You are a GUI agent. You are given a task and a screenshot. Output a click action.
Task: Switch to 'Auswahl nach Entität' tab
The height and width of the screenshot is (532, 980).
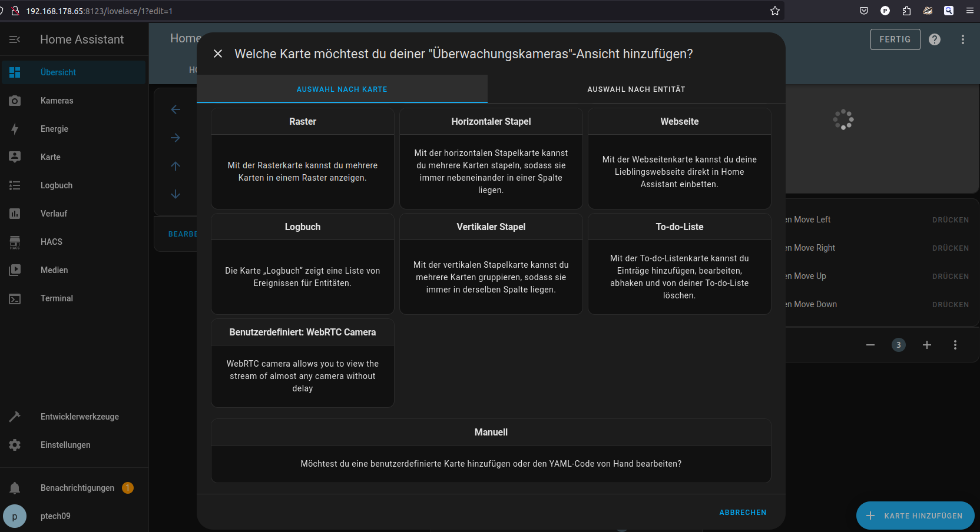tap(636, 89)
